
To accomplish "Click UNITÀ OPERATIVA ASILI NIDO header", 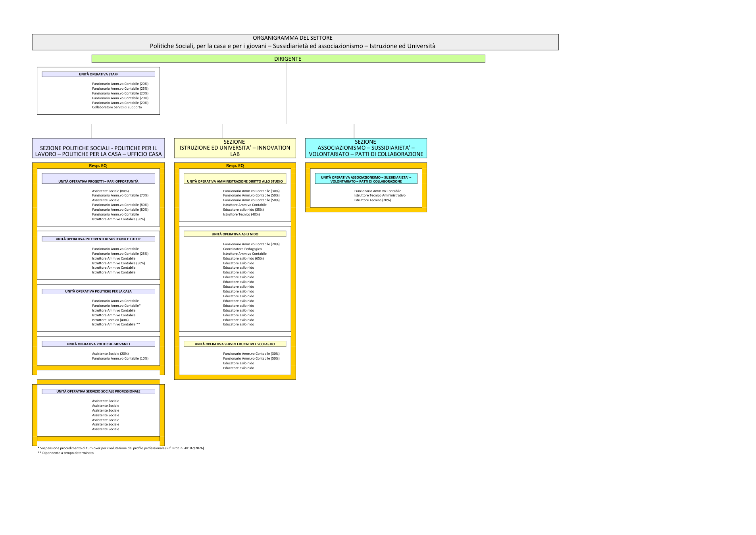I will (235, 234).
